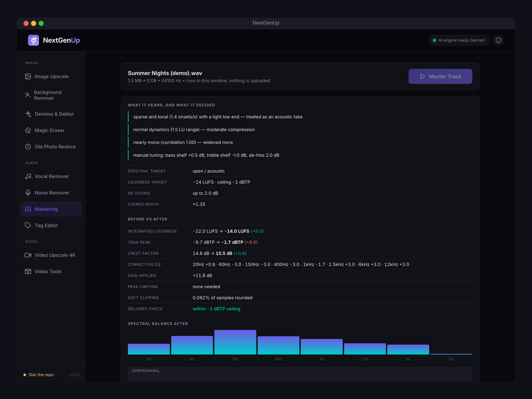Click the Summer Nights (demo).wav file name
The image size is (532, 399).
coord(165,73)
